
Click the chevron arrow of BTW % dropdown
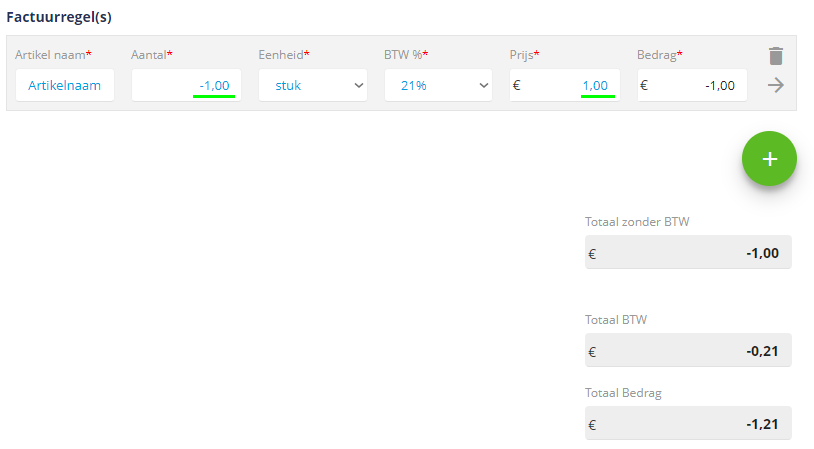[x=483, y=85]
